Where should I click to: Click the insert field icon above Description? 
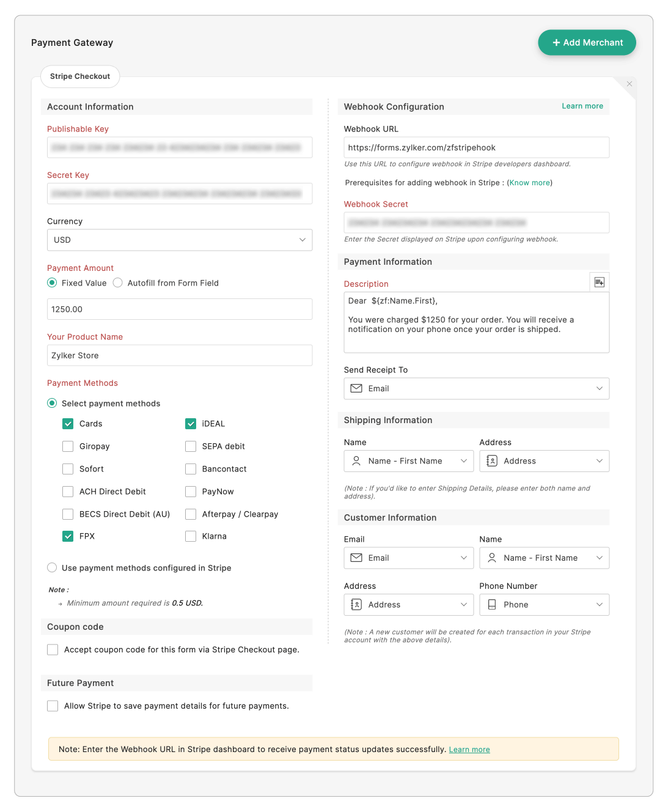tap(599, 282)
